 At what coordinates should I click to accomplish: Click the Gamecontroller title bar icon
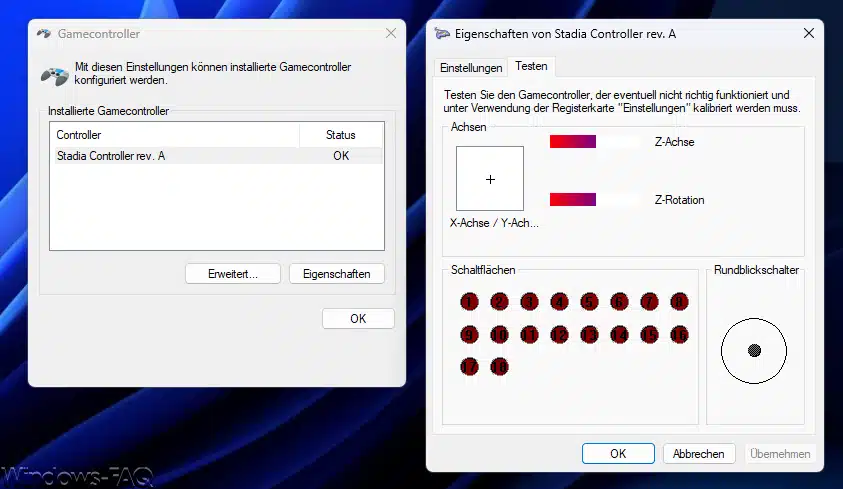tap(44, 34)
